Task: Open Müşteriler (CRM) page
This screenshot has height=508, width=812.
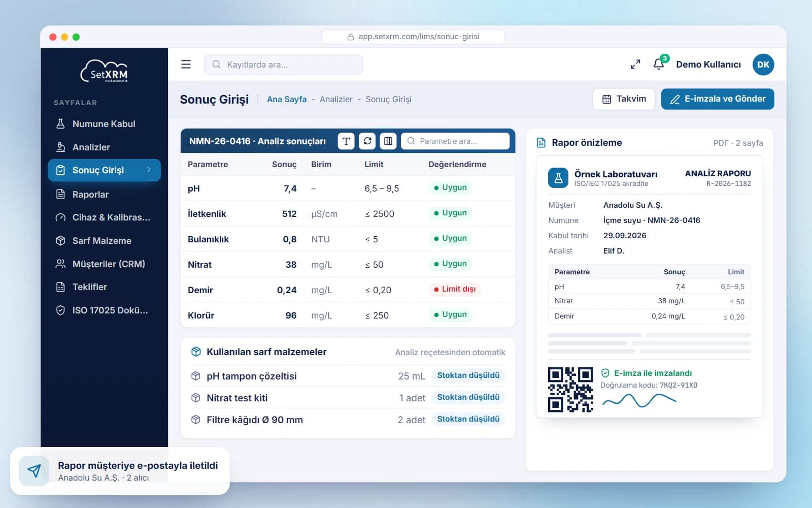Action: tap(104, 264)
